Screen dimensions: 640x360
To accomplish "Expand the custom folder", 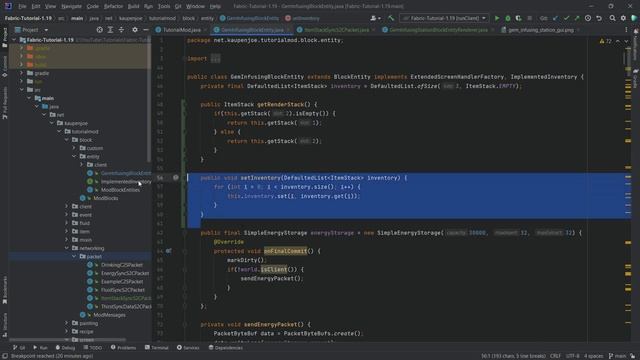I will 74,148.
